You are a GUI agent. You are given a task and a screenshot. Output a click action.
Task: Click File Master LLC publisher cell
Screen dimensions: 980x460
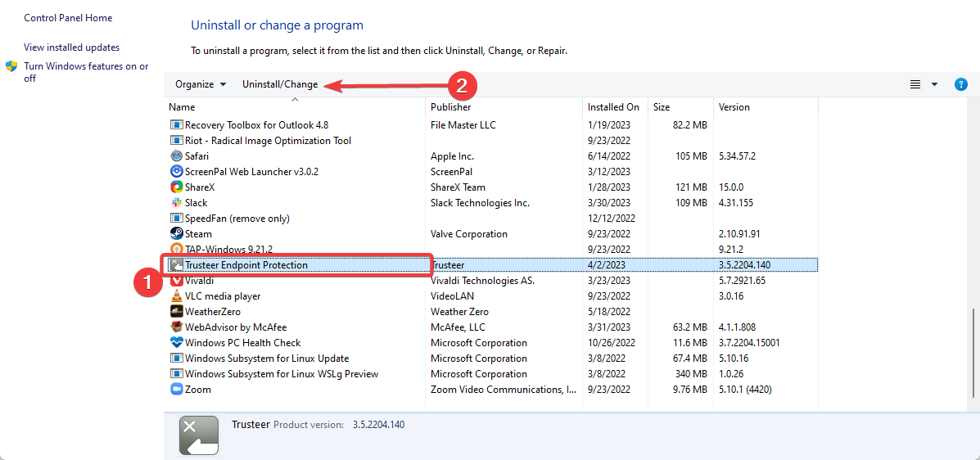(463, 125)
